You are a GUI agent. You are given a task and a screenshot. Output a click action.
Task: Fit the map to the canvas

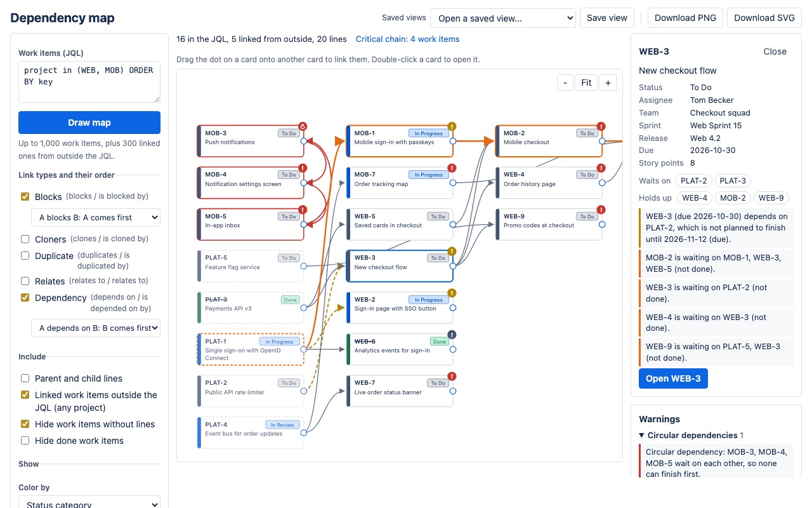click(x=586, y=83)
